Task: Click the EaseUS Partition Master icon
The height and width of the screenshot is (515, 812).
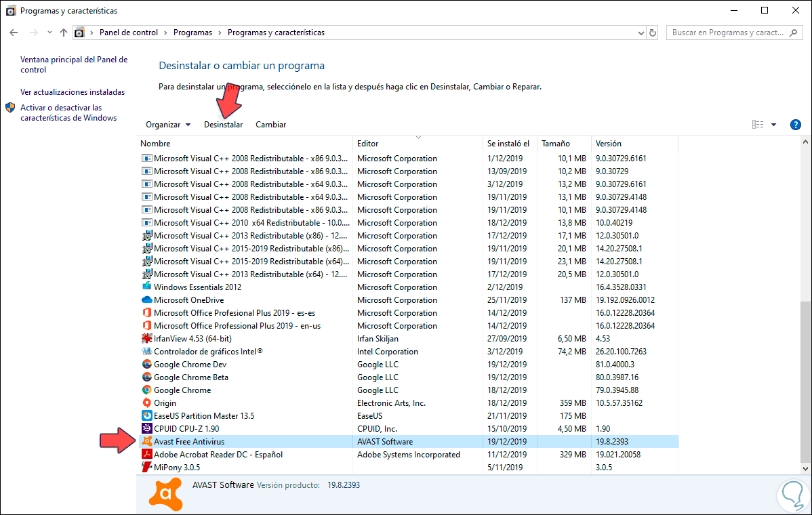Action: (147, 415)
